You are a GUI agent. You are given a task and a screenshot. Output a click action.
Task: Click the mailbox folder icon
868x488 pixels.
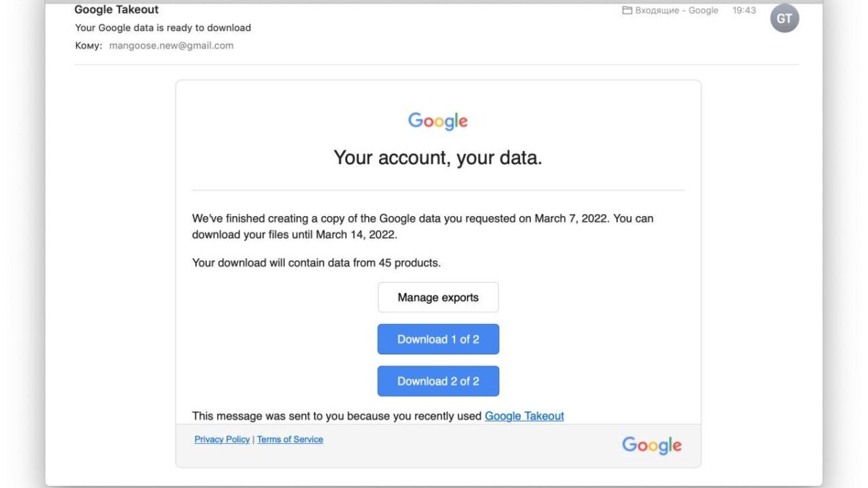[627, 11]
